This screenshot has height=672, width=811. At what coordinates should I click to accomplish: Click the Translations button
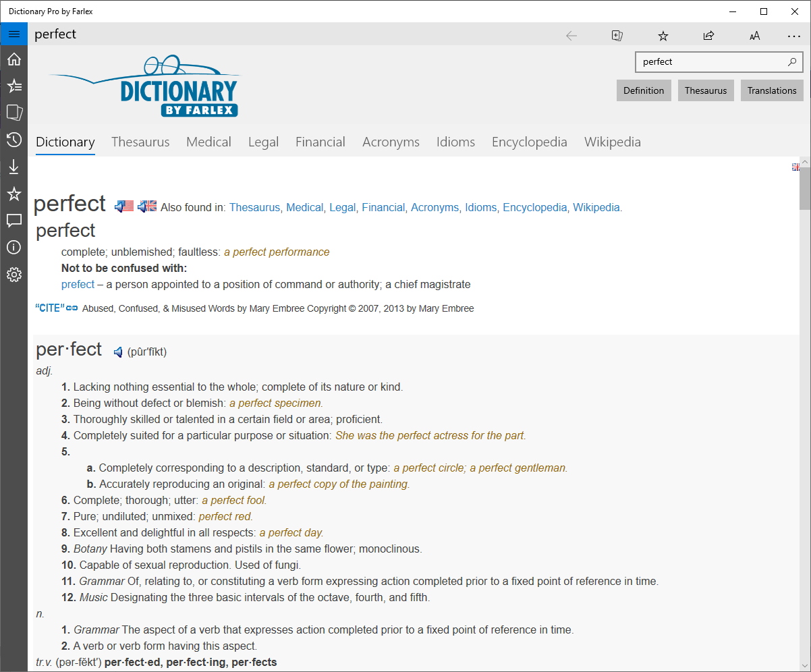pyautogui.click(x=771, y=90)
